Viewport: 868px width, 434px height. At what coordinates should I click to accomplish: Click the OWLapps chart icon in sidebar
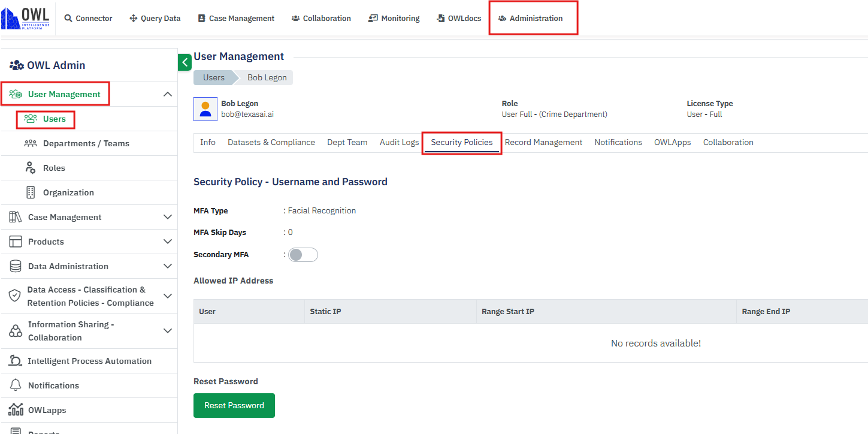click(16, 410)
